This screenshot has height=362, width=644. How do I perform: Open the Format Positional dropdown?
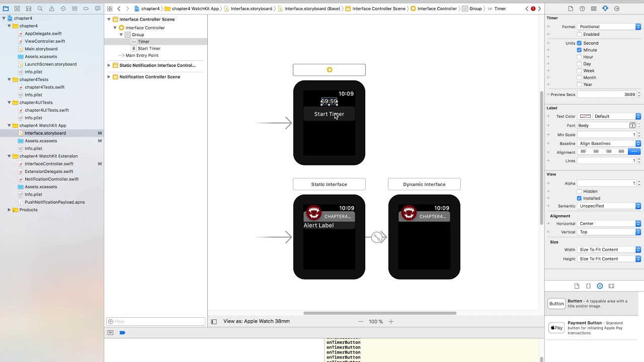(609, 27)
